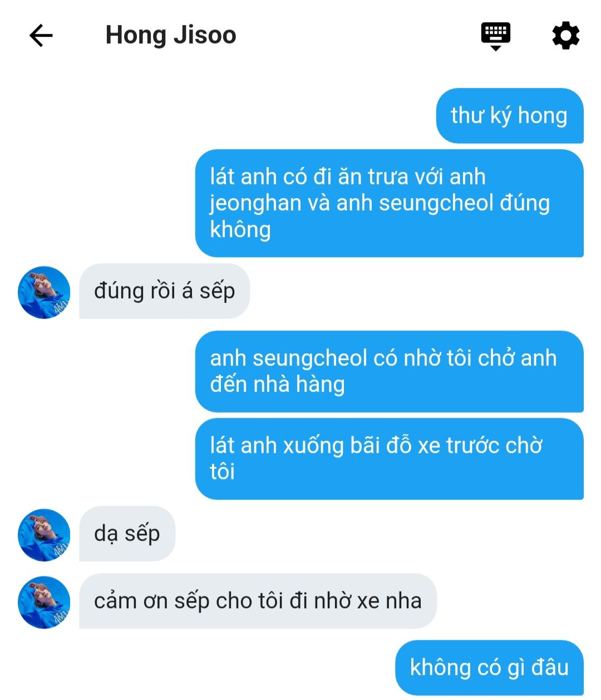Go back using the arrow icon

[41, 36]
